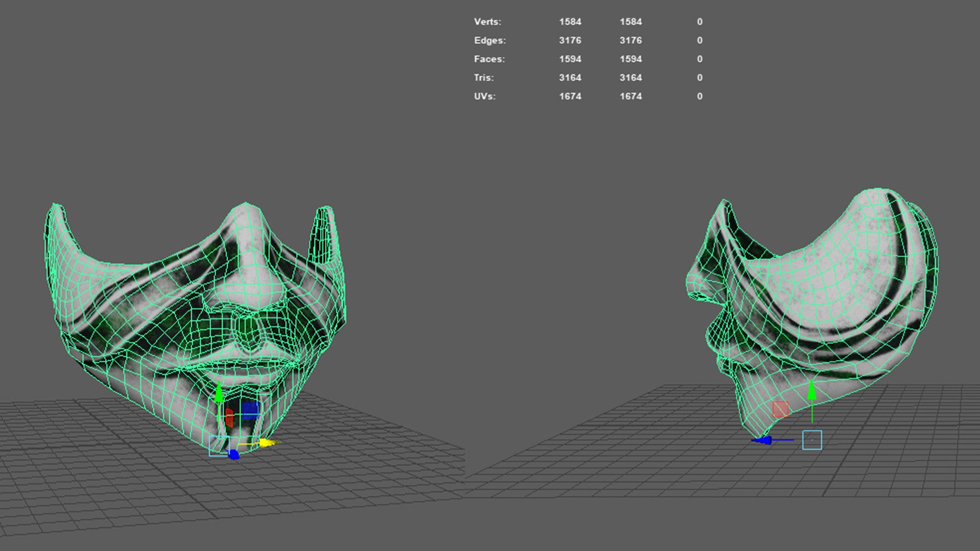The image size is (980, 551).
Task: Click the 0 value in the Faces row
Action: pyautogui.click(x=700, y=59)
